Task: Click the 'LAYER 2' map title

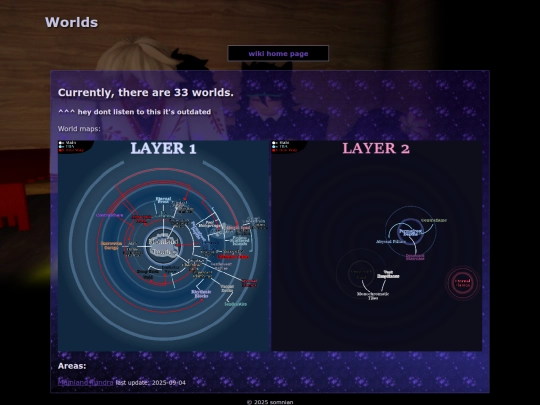Action: 376,148
